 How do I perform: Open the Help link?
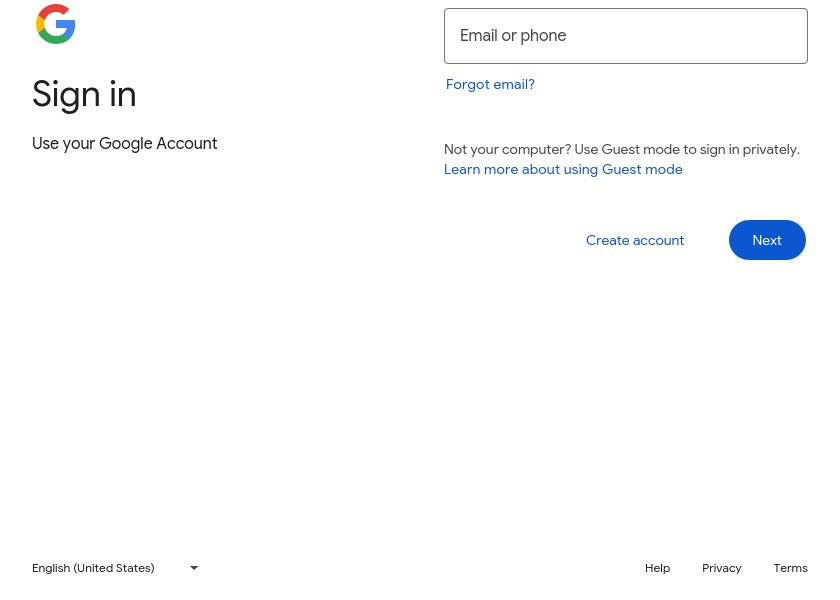[x=657, y=568]
